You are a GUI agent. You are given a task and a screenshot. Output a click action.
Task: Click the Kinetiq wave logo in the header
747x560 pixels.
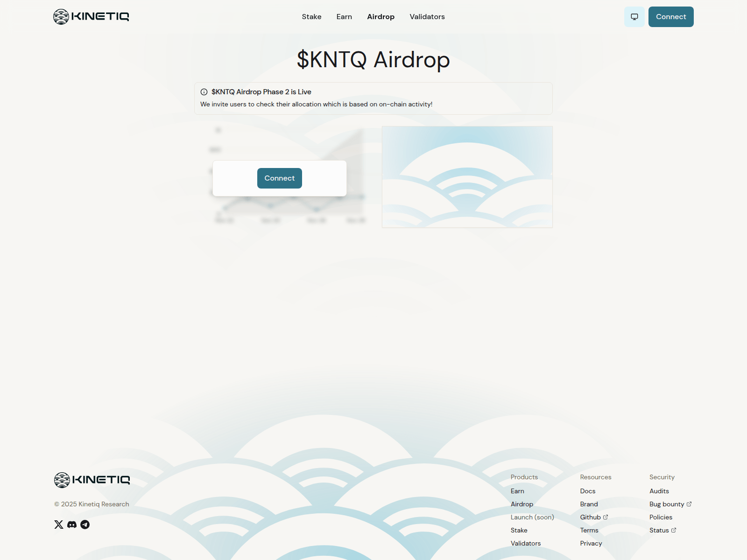[x=61, y=16]
